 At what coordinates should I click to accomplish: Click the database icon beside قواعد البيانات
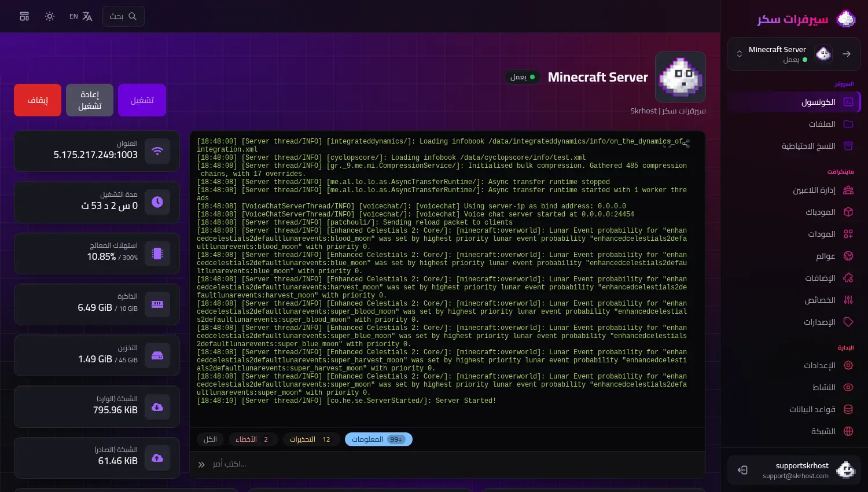pos(848,409)
